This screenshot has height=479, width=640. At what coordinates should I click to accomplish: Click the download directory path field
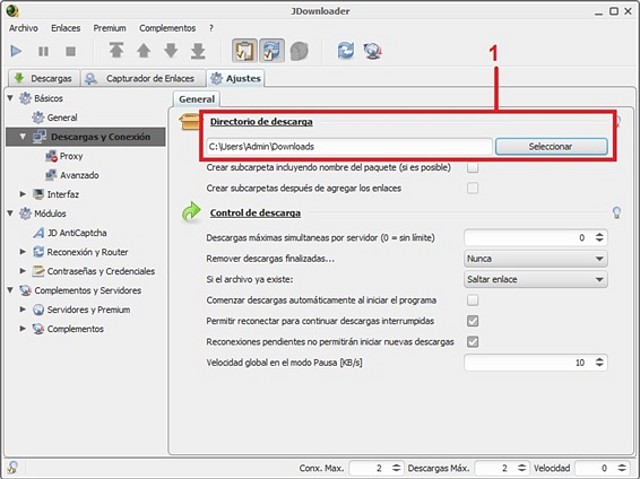[x=349, y=146]
